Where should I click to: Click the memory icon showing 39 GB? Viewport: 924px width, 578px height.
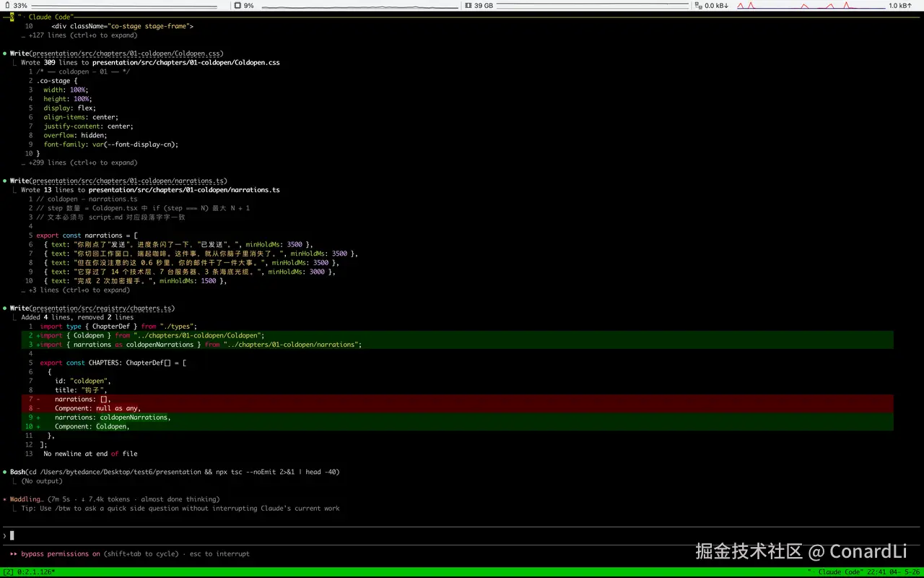point(468,6)
